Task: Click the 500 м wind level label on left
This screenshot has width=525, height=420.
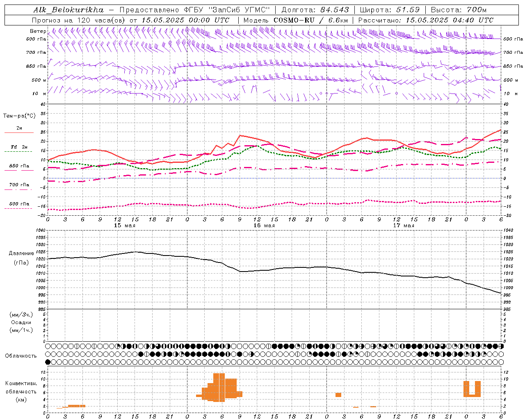Action: coord(39,80)
